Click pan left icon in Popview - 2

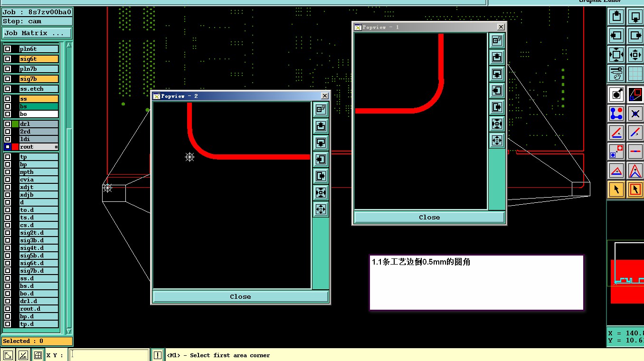click(x=321, y=160)
